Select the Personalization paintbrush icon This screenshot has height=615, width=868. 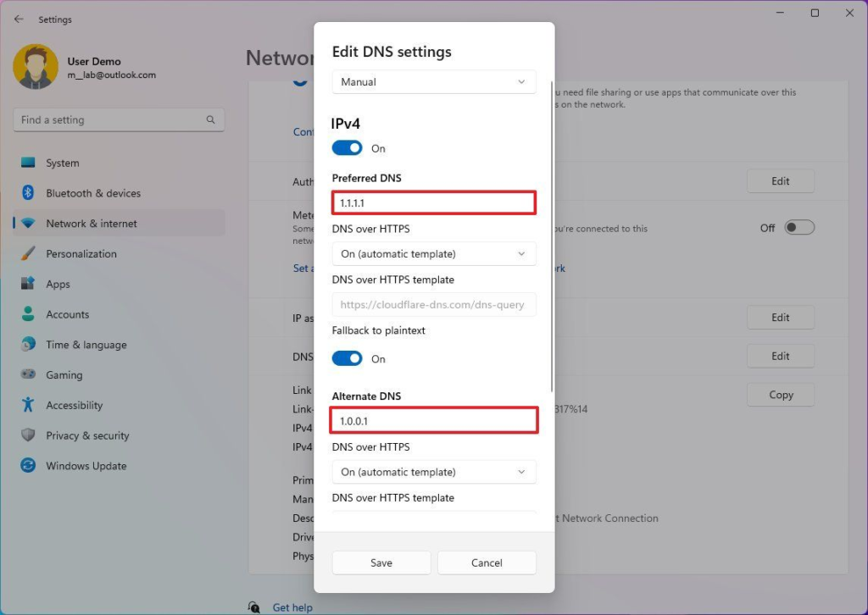(28, 253)
